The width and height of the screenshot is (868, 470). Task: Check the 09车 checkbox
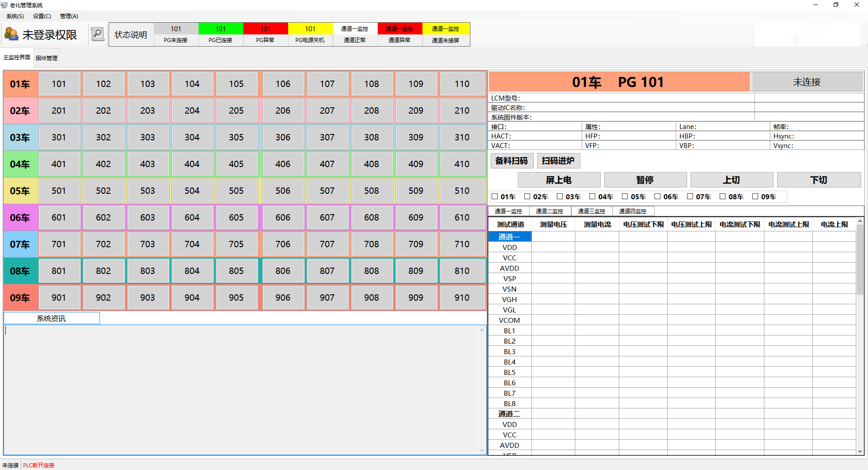coord(755,197)
